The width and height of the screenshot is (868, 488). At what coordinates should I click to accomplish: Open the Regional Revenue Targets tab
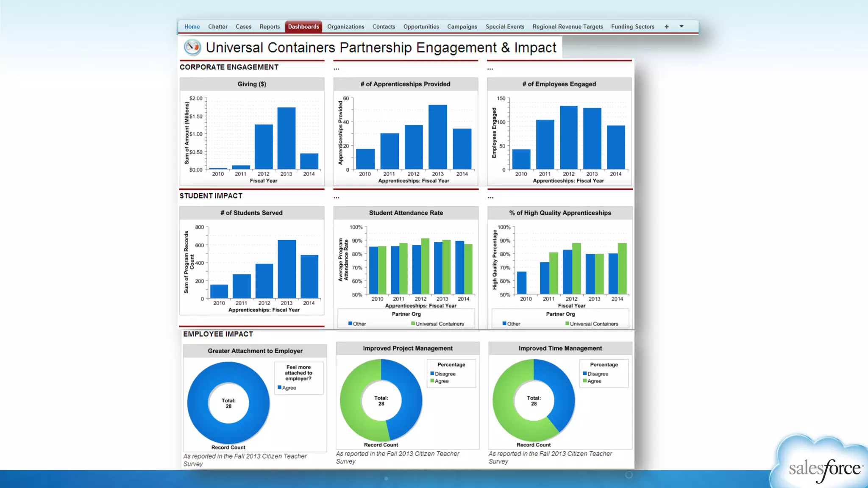568,27
